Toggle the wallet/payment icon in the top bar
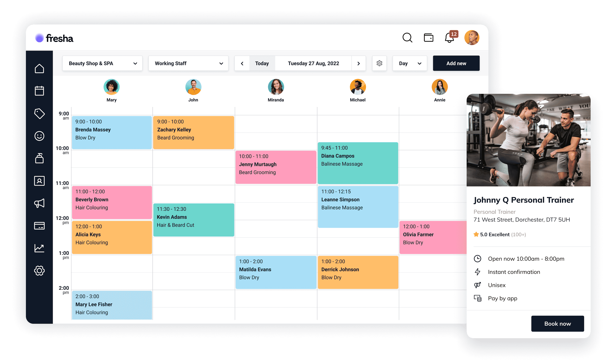 coord(428,38)
